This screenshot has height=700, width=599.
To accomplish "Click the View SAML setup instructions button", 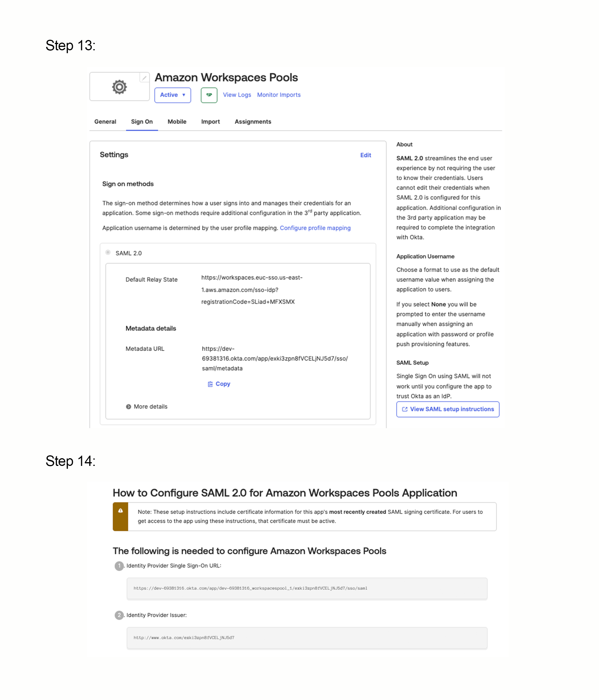I will tap(448, 409).
